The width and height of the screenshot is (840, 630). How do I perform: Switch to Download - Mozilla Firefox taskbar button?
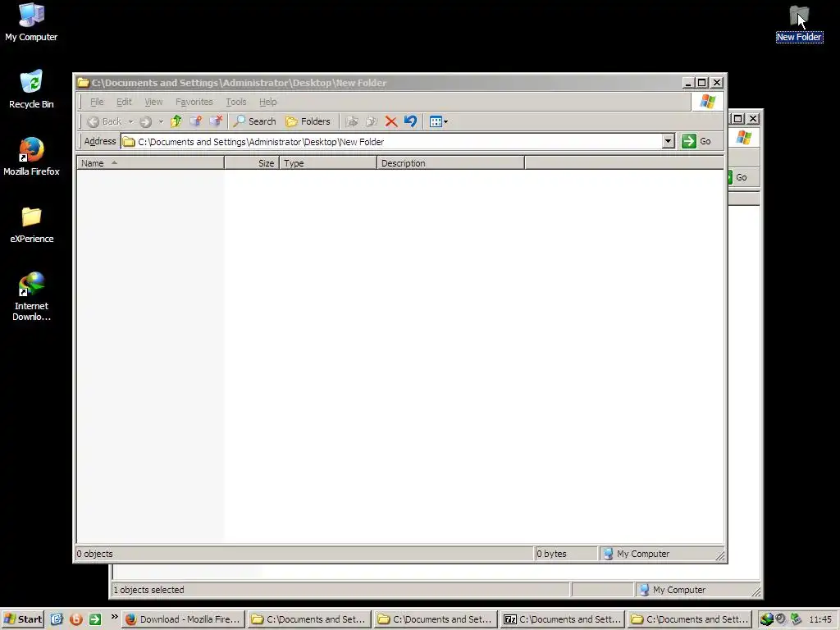[183, 619]
